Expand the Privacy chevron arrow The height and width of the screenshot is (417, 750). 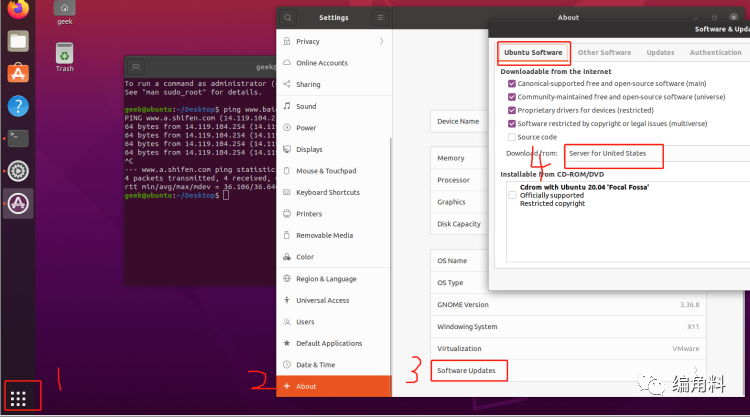point(381,41)
